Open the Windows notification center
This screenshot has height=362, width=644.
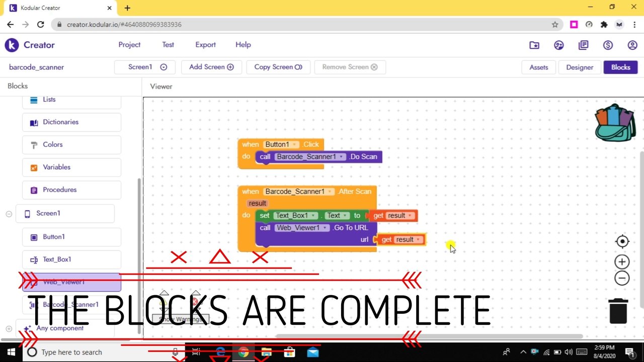[x=629, y=352]
